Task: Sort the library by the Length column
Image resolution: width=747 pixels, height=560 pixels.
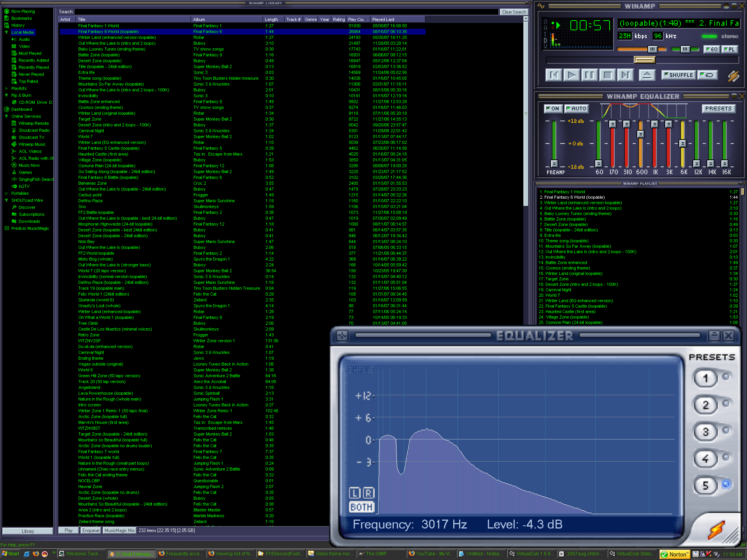Action: (274, 19)
